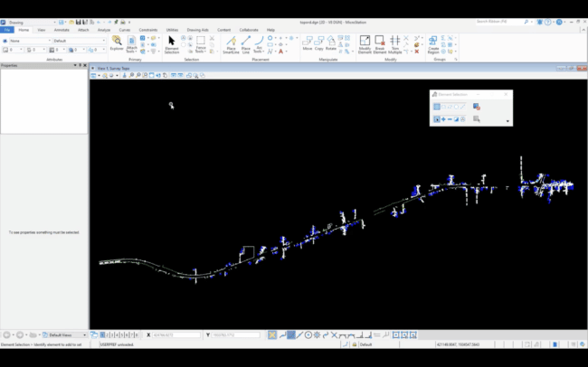Click the lock icon in status bar
This screenshot has height=367, width=588.
[354, 344]
